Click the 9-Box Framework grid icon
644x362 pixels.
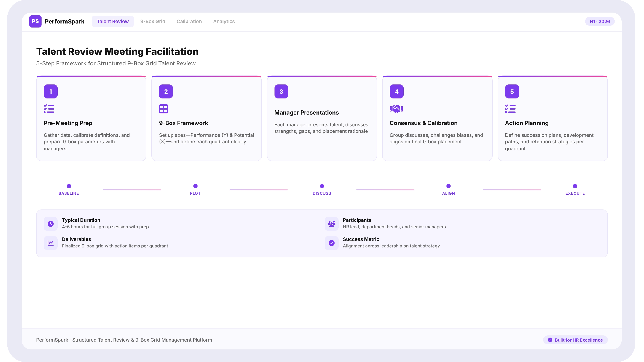[x=164, y=109]
